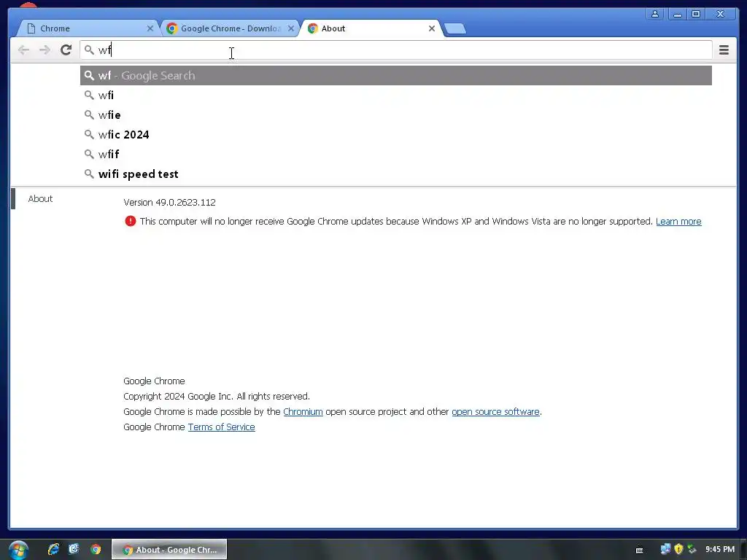Open the Windows Start menu
This screenshot has height=560, width=747.
pyautogui.click(x=18, y=550)
